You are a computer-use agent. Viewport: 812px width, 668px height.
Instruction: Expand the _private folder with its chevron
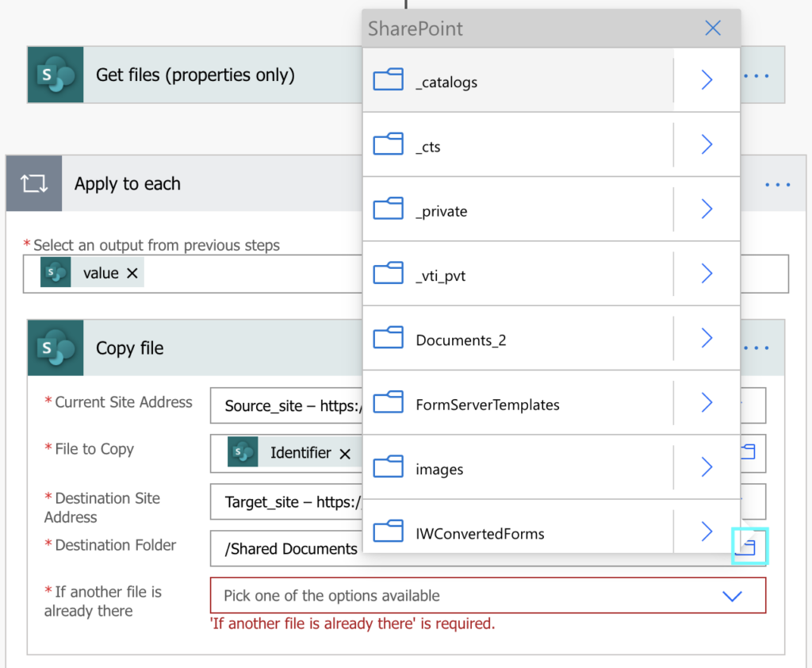pos(707,209)
